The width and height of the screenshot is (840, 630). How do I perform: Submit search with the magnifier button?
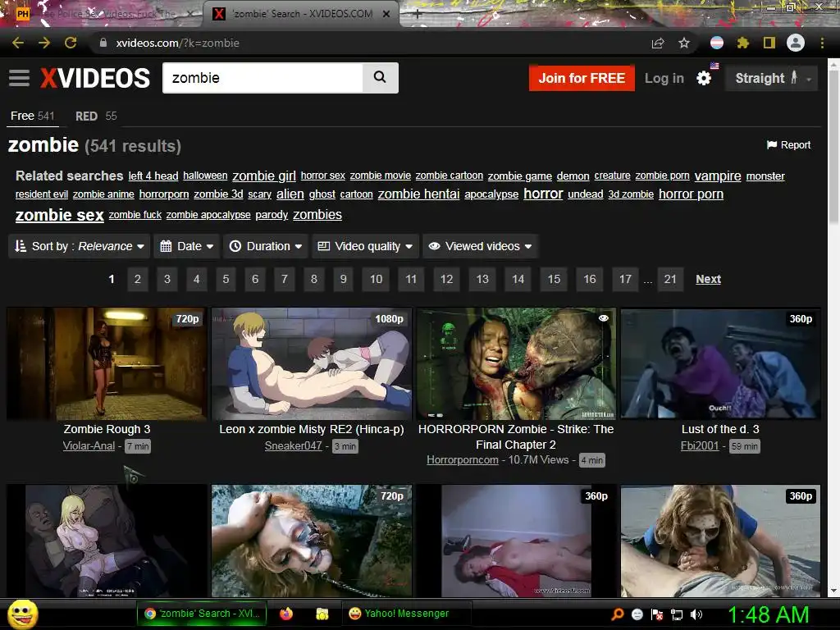(x=380, y=78)
